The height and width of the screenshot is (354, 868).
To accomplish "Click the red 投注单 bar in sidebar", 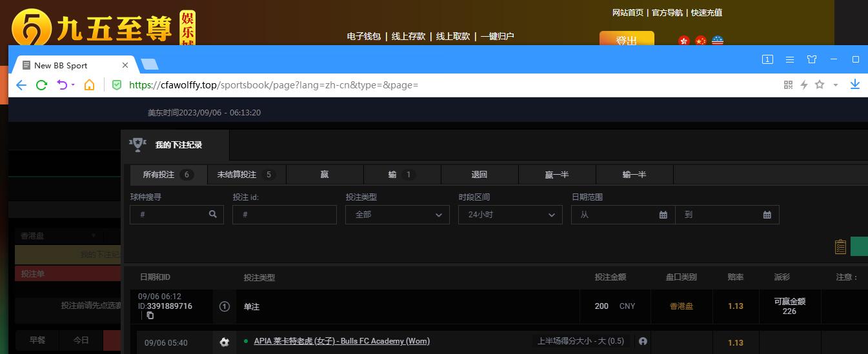I will (68, 273).
